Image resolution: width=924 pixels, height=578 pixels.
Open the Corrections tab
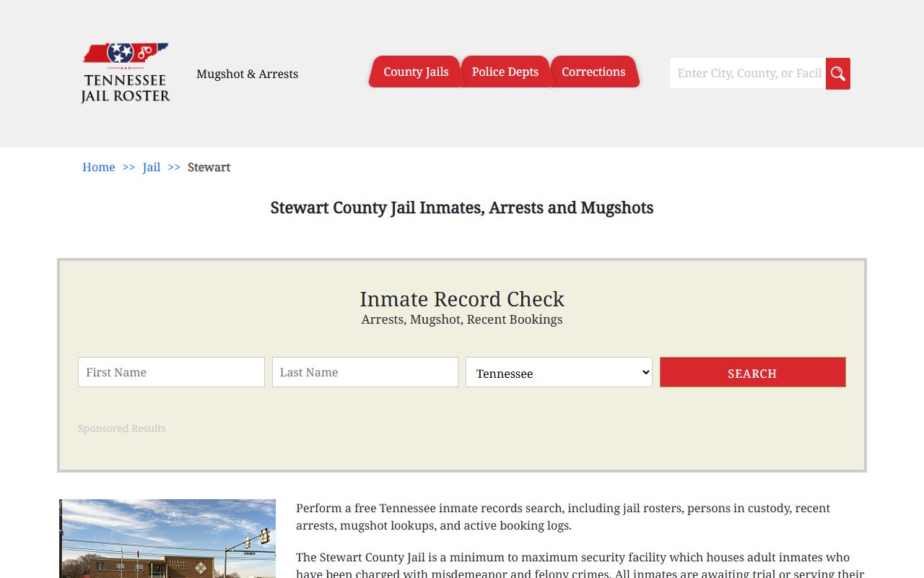point(593,72)
